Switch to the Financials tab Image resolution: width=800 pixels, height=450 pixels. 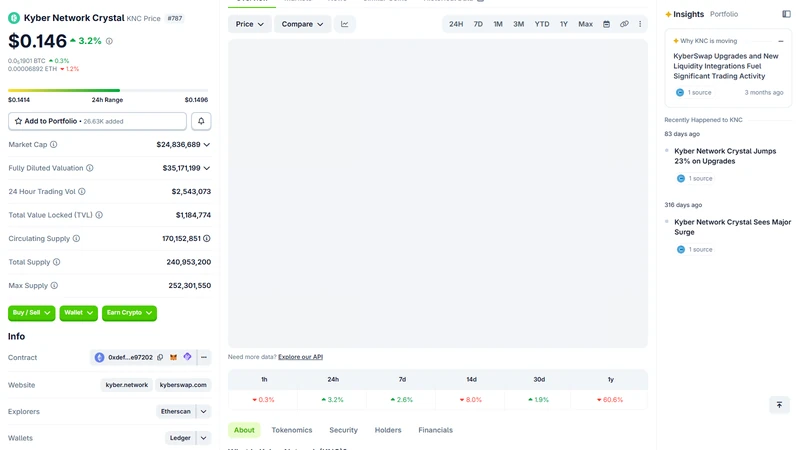click(435, 430)
